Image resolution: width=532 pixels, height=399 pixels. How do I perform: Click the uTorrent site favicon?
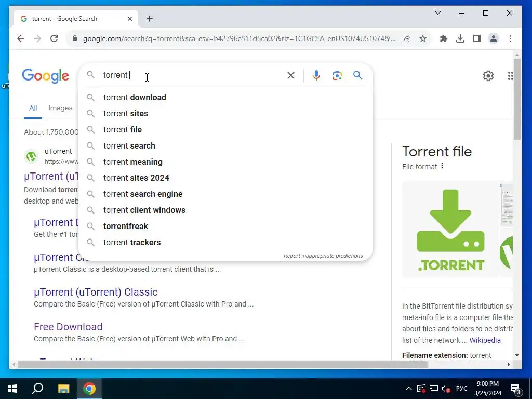pyautogui.click(x=31, y=156)
